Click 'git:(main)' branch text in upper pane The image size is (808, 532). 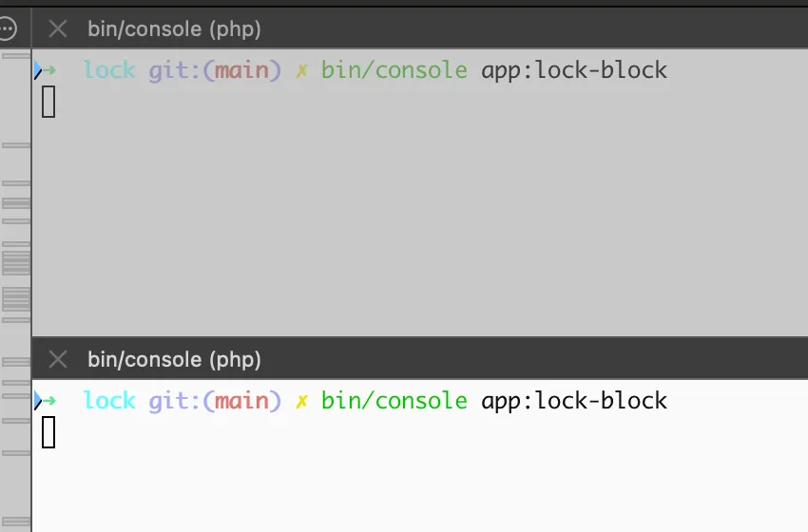click(x=215, y=70)
